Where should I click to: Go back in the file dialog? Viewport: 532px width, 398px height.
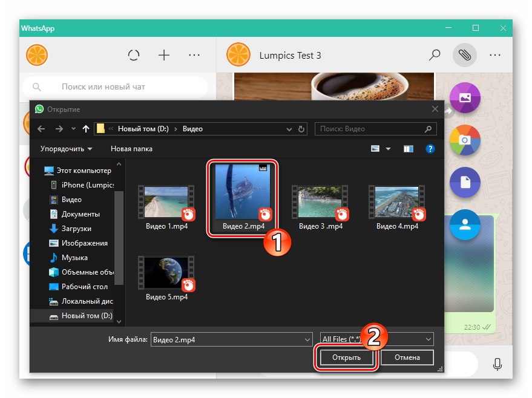(x=41, y=129)
